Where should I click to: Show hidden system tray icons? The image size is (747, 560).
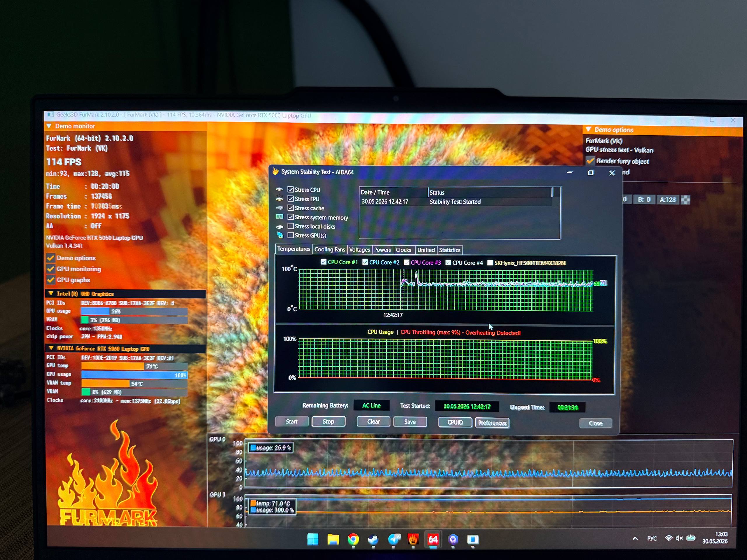click(635, 538)
